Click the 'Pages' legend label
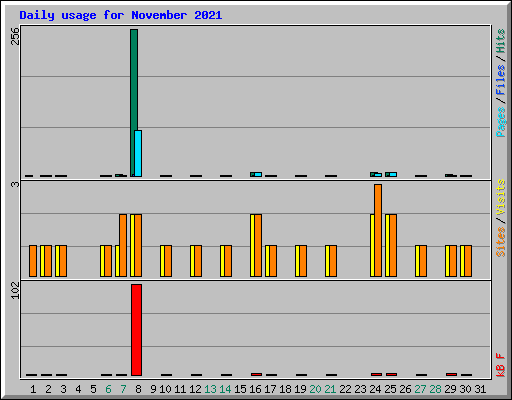This screenshot has width=512, height=400. [x=500, y=122]
